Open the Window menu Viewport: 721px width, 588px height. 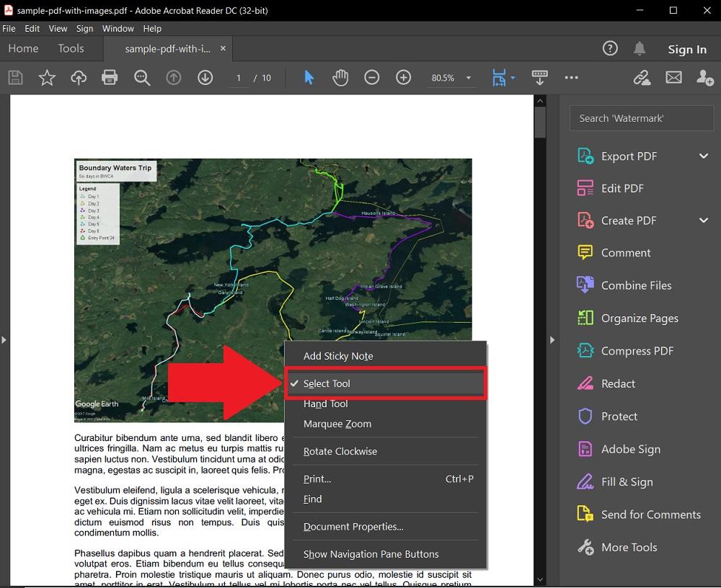(118, 29)
